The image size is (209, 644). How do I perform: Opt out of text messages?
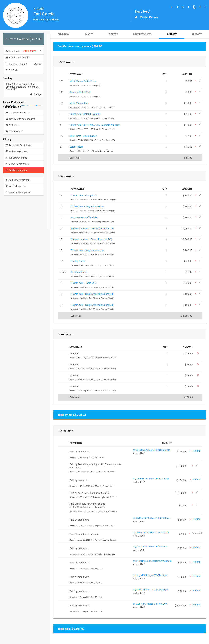tap(38, 64)
